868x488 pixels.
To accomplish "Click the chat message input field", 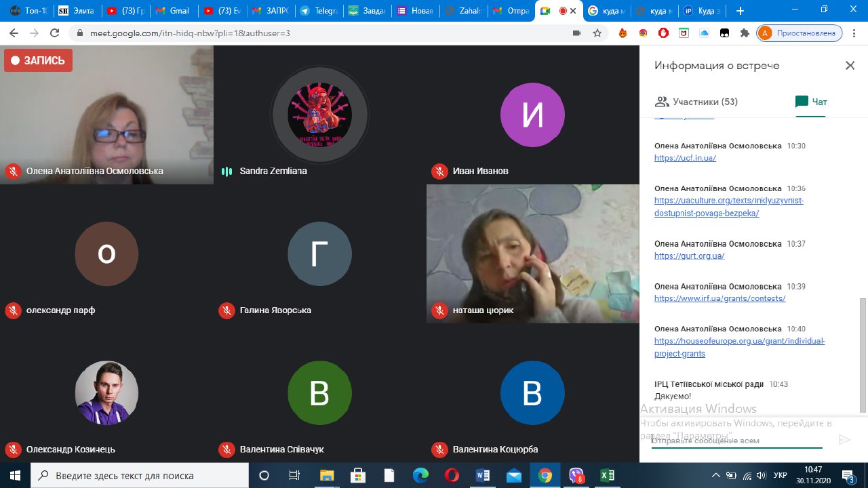I will point(736,441).
